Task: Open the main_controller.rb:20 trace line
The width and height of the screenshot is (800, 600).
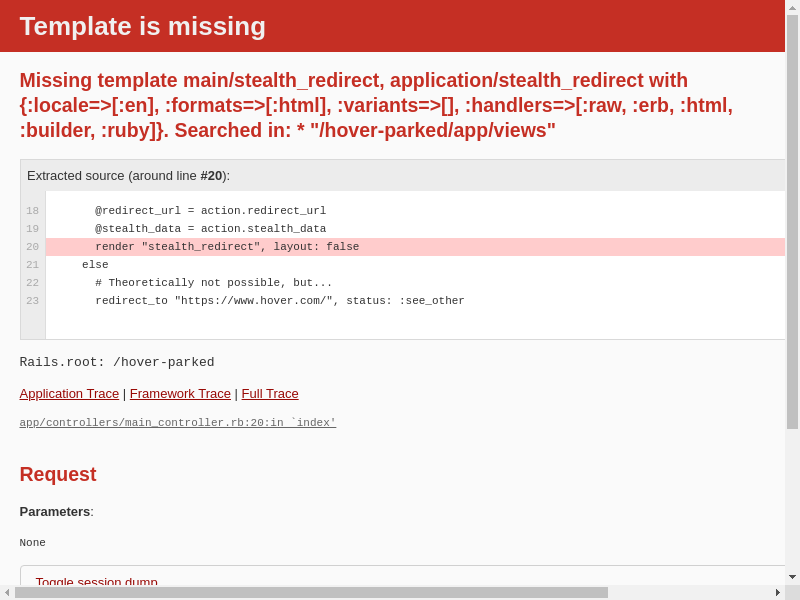Action: [x=178, y=423]
